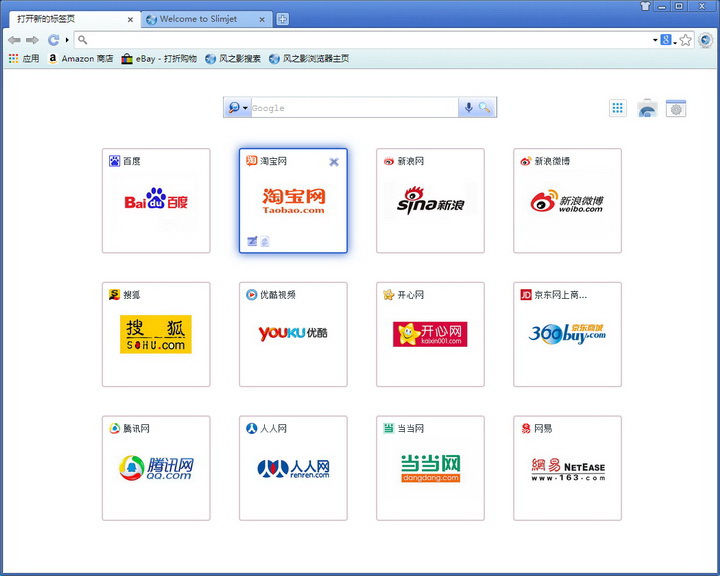Click the magnifier search button in Google box

point(485,108)
